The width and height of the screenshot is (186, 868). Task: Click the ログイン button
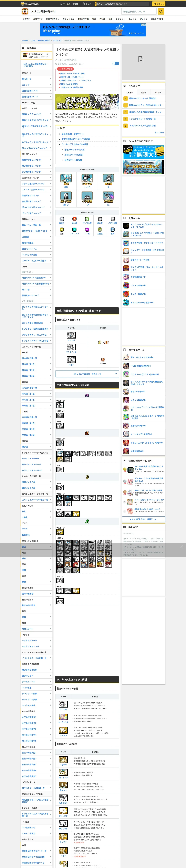pyautogui.click(x=158, y=4)
